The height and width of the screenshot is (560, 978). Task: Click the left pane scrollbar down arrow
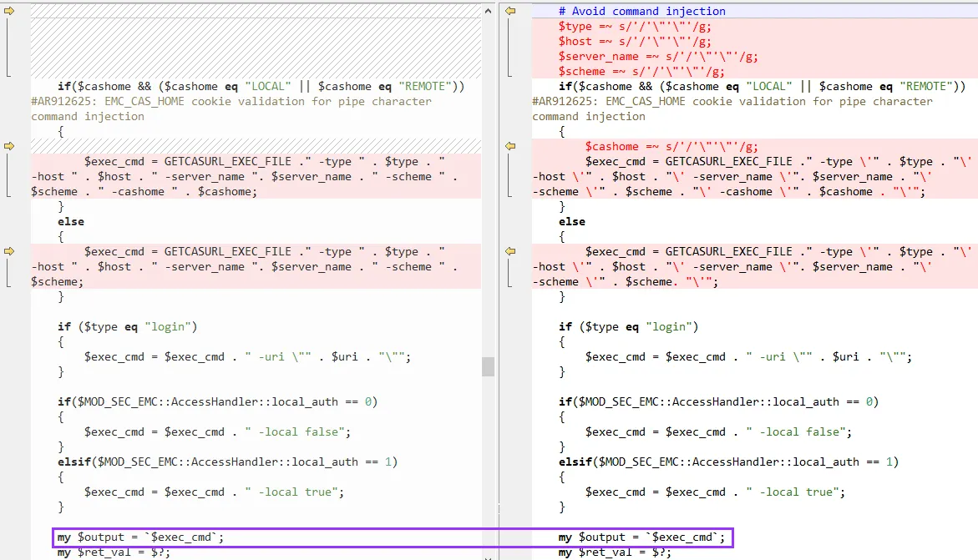pos(488,552)
